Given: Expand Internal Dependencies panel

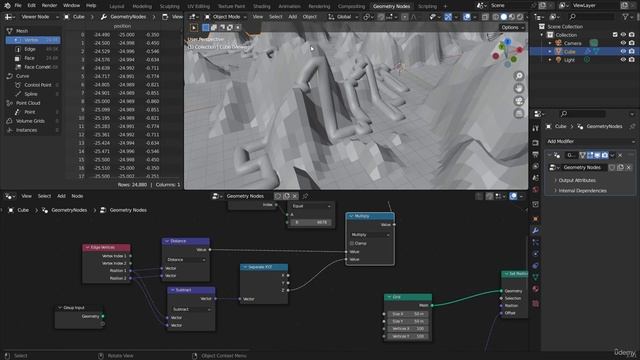Looking at the screenshot, I should tap(582, 191).
